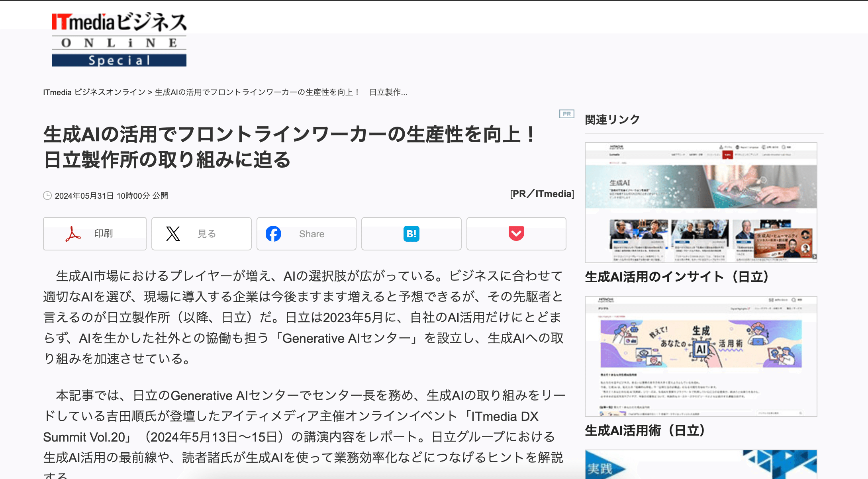Open the 生成AIの活用で… breadcrumb link
Image resolution: width=868 pixels, height=479 pixels.
coord(281,92)
